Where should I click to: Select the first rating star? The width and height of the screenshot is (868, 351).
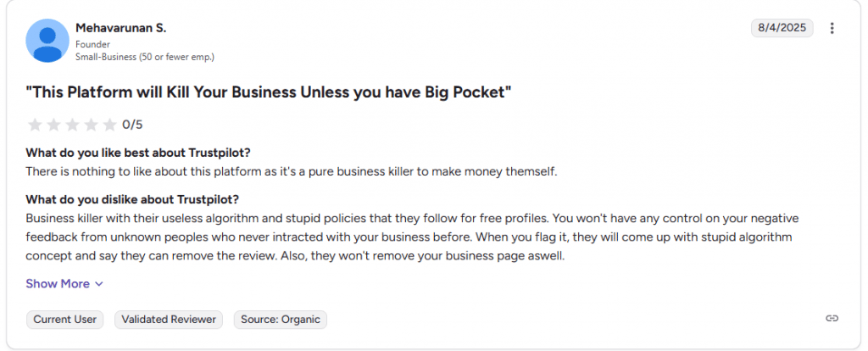click(35, 125)
